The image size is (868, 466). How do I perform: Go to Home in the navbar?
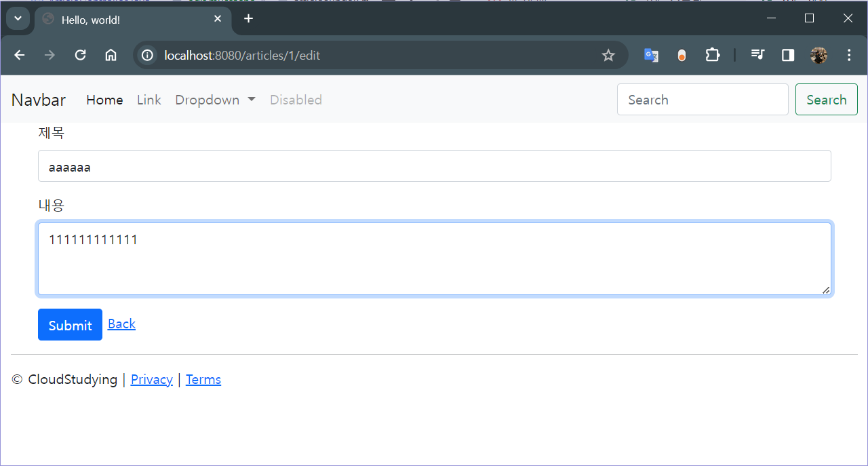[x=104, y=100]
